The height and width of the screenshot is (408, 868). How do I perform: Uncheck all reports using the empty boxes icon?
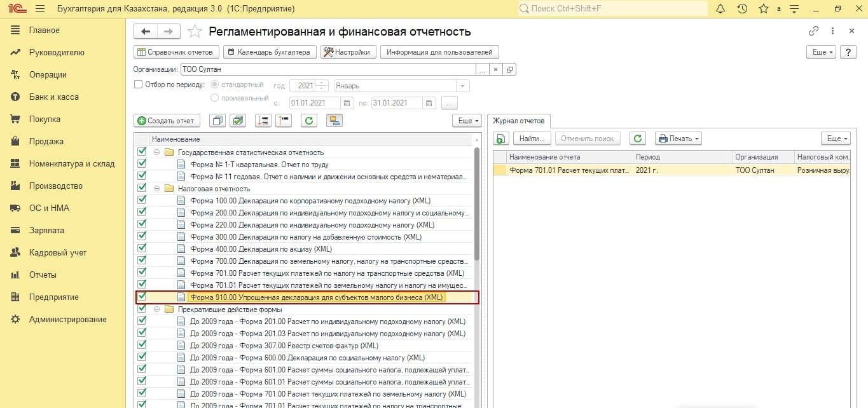tap(217, 121)
